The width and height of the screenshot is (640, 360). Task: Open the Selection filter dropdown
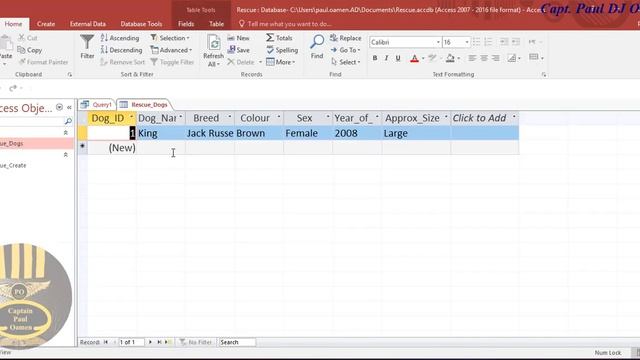click(x=170, y=38)
